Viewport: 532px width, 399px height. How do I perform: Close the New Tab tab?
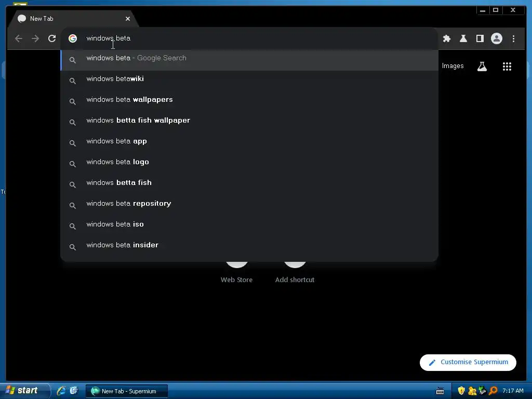128,19
